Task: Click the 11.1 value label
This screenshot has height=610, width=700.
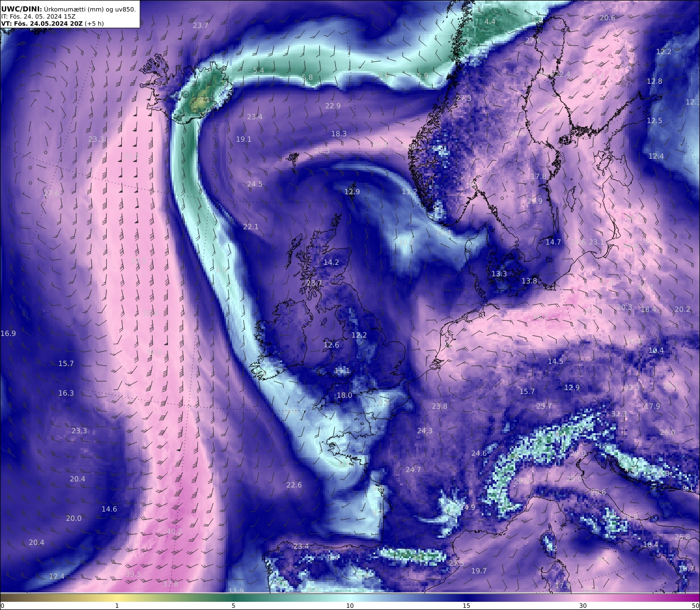Action: (x=342, y=371)
